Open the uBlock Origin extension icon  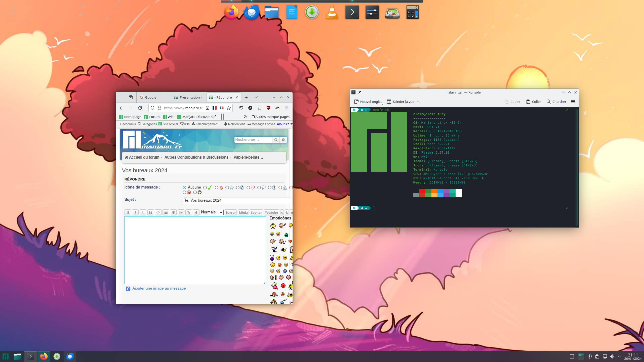click(268, 108)
